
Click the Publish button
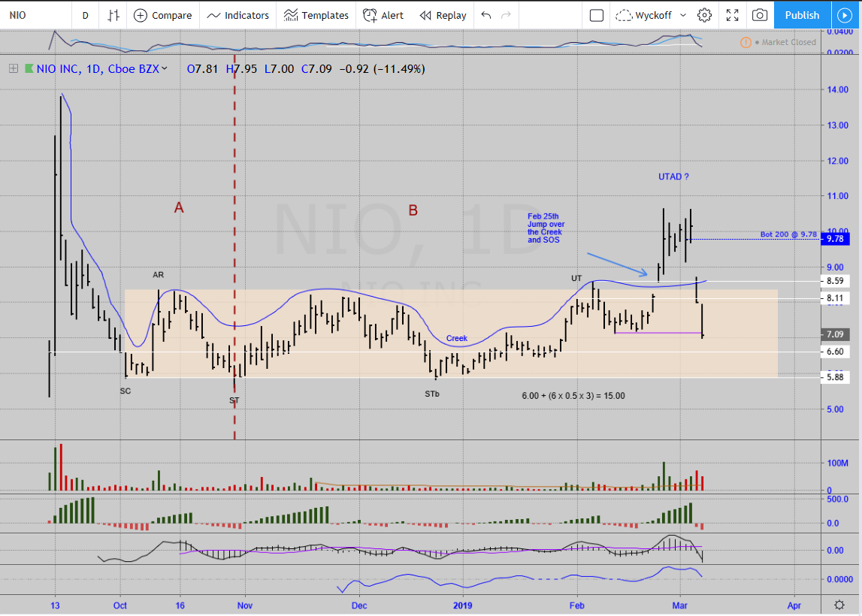coord(802,15)
